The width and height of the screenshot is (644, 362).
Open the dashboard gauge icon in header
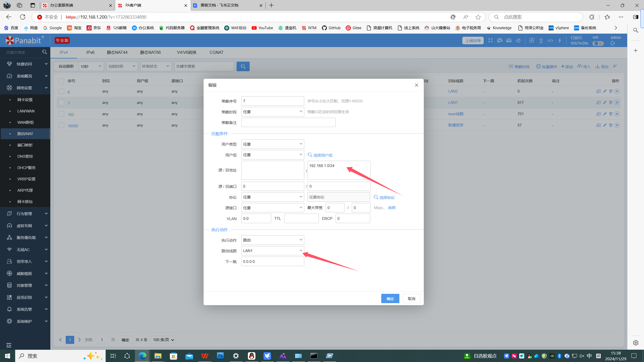[500, 40]
